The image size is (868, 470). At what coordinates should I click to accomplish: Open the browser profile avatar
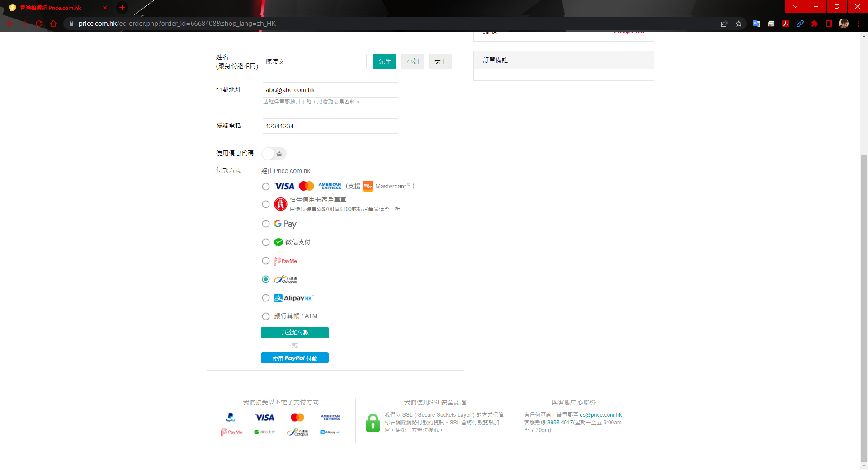pos(844,23)
